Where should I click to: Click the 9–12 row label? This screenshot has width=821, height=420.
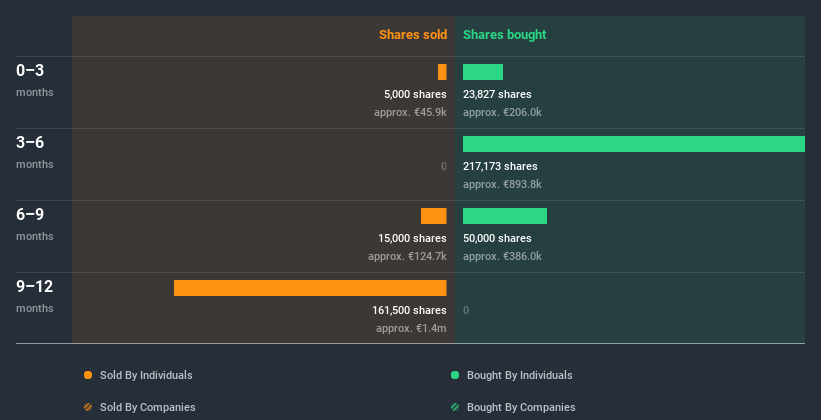click(x=35, y=286)
